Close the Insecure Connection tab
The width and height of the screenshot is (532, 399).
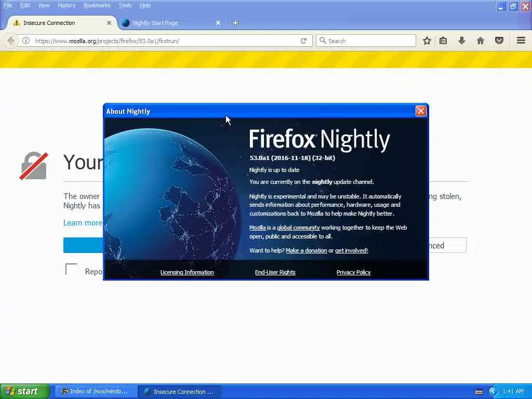click(109, 23)
